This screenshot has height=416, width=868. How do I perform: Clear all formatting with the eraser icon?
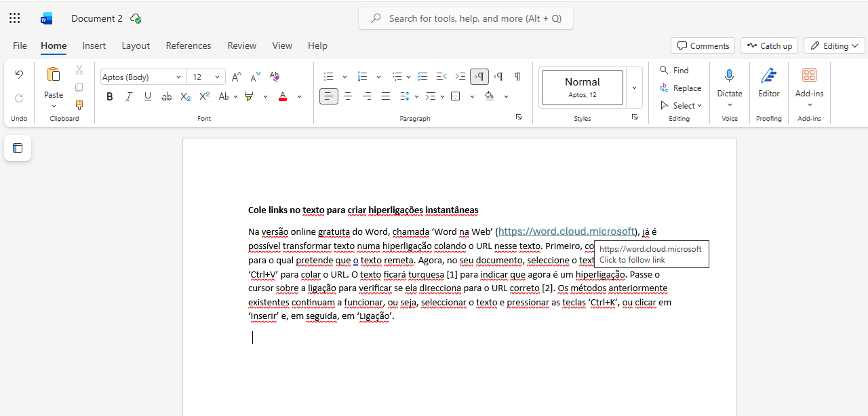(x=275, y=77)
